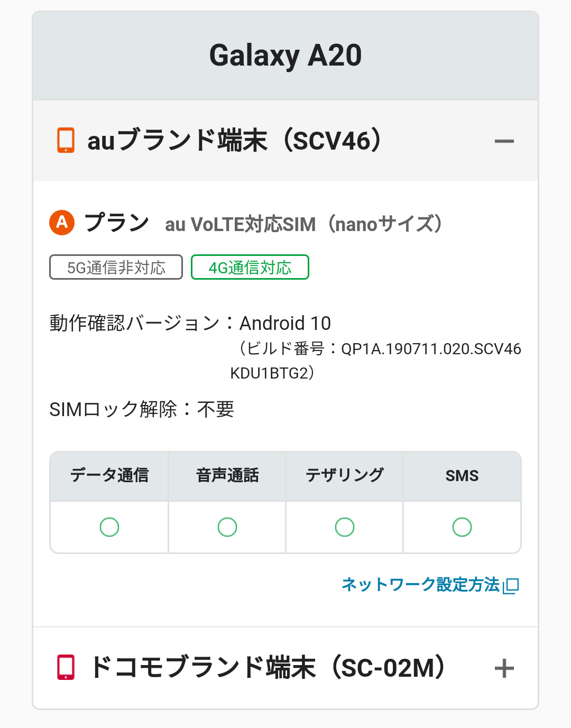Screen dimensions: 571x728
Task: Click the Galaxy A20 title header
Action: (285, 56)
